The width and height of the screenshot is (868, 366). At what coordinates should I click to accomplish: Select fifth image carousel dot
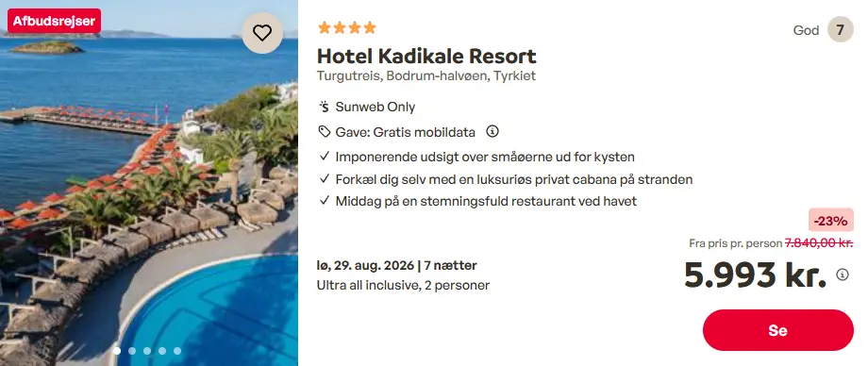[176, 351]
